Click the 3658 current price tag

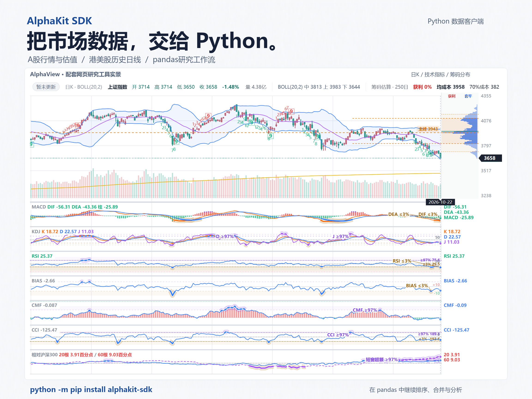coord(490,158)
